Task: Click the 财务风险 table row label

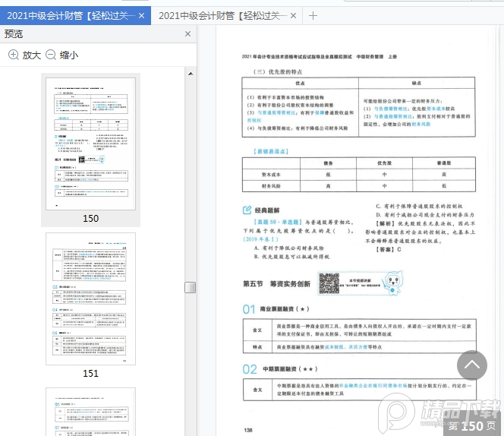Action: (271, 186)
